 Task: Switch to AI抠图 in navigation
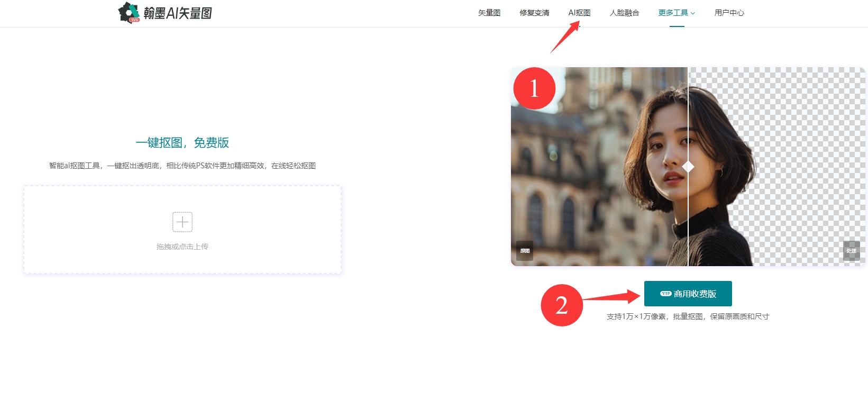(579, 13)
